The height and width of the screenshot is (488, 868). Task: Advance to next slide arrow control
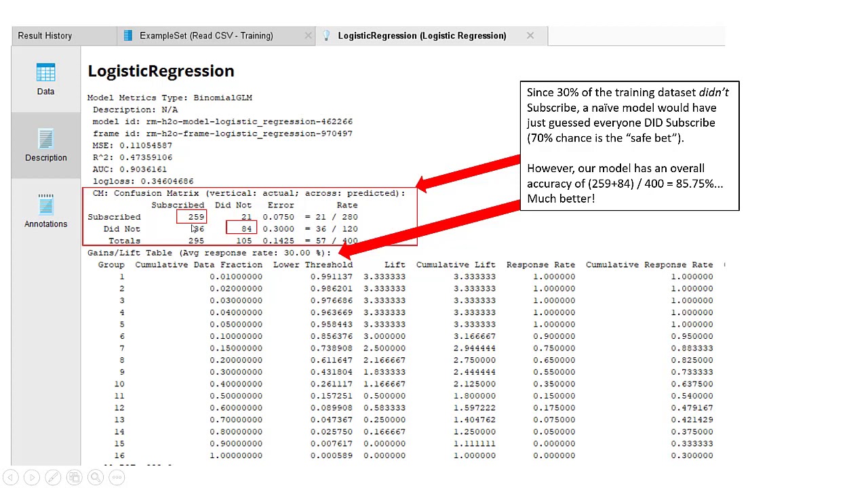click(32, 478)
